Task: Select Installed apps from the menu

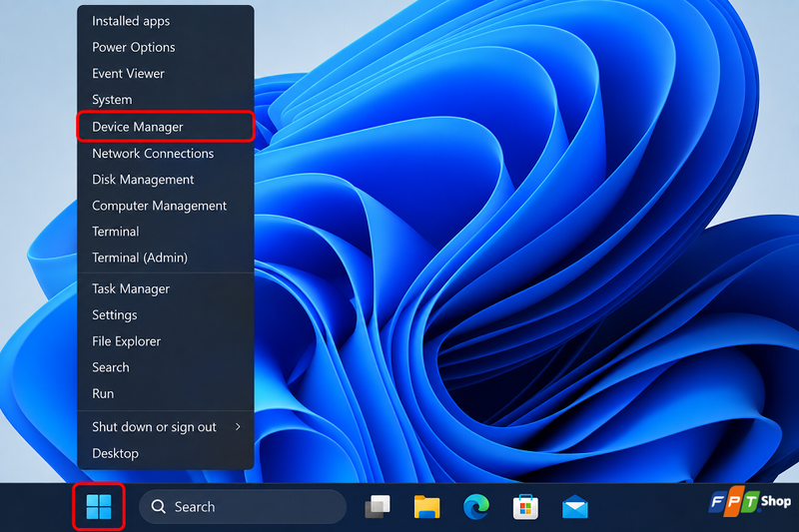Action: [x=166, y=21]
